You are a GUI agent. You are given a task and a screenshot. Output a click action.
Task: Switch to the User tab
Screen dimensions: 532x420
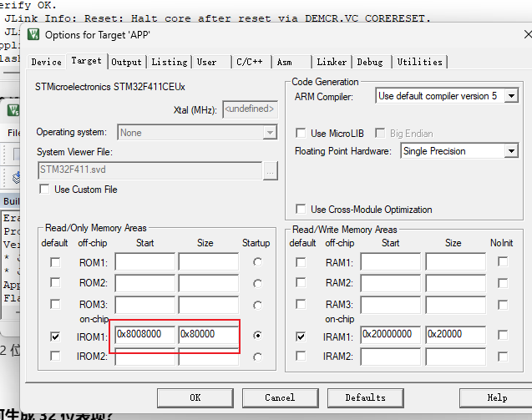[206, 62]
